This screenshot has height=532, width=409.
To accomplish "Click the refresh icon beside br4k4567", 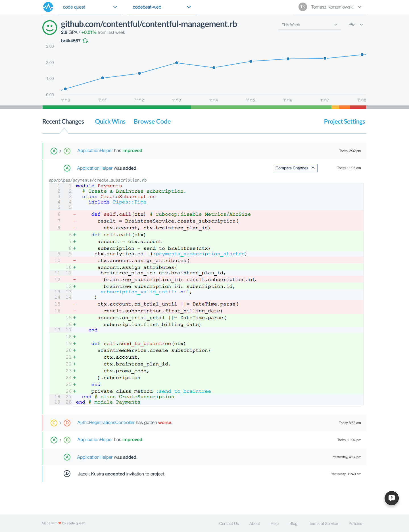I will tap(85, 41).
